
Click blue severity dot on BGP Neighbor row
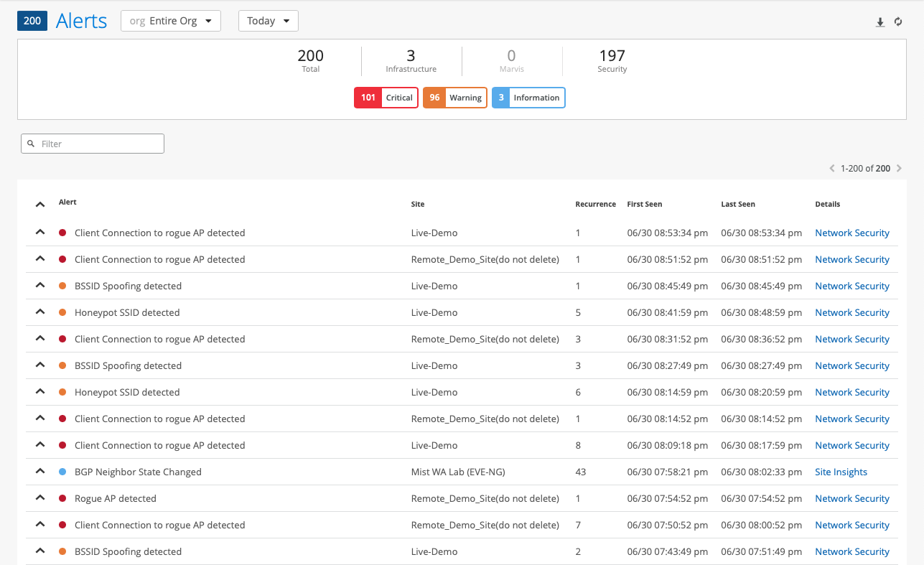[x=62, y=472]
